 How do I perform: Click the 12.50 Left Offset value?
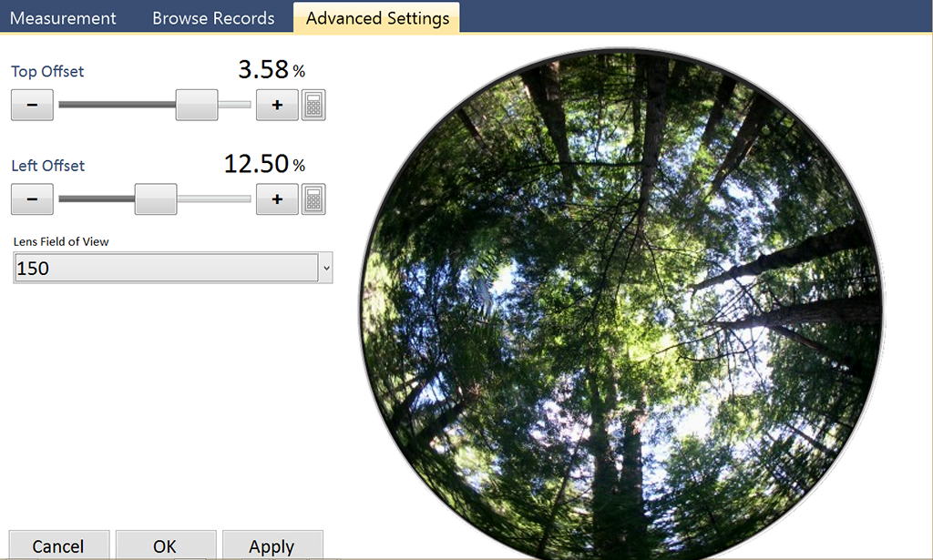click(x=256, y=164)
